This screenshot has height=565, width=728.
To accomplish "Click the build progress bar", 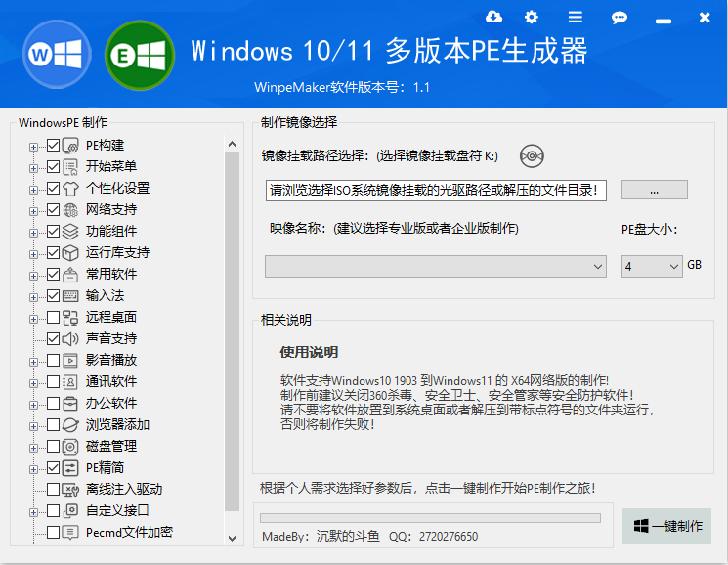I will coord(430,518).
